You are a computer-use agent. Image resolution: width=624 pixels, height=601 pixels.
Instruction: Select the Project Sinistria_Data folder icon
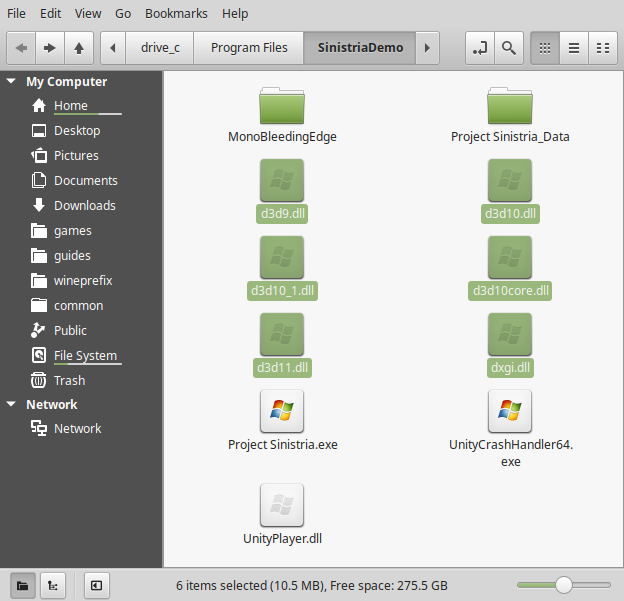[510, 106]
